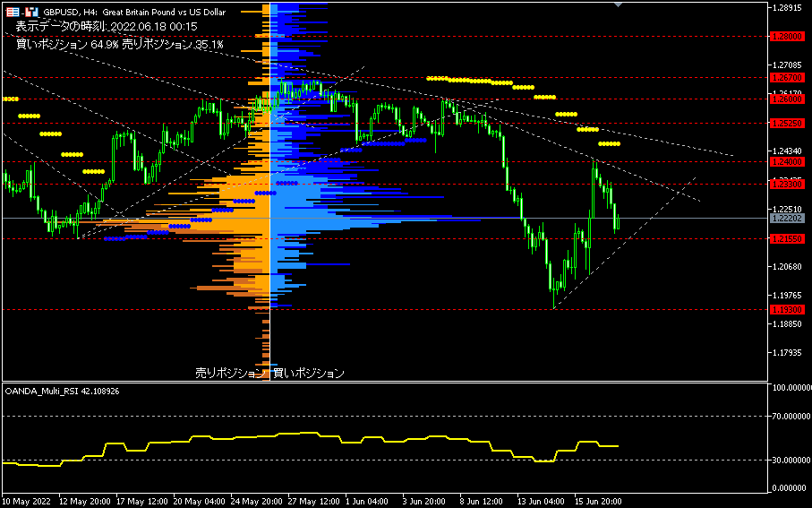Click the 10 May 2022 date label
812x508 pixels.
tap(27, 502)
